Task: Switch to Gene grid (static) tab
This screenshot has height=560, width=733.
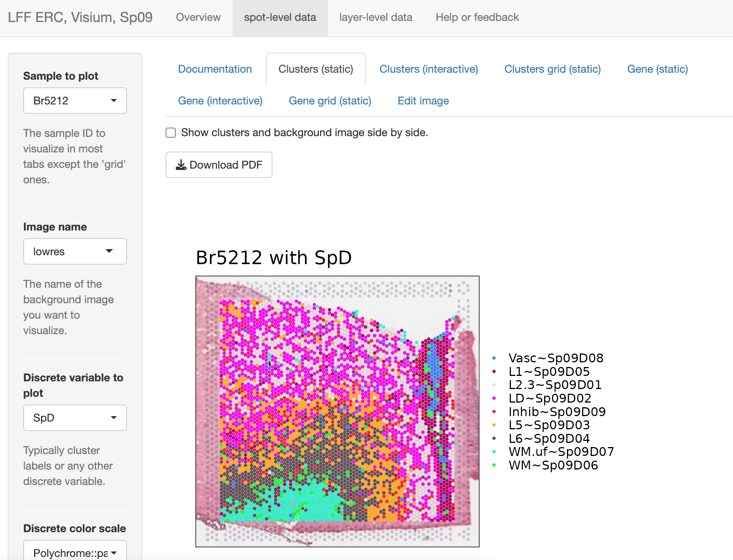Action: point(330,101)
